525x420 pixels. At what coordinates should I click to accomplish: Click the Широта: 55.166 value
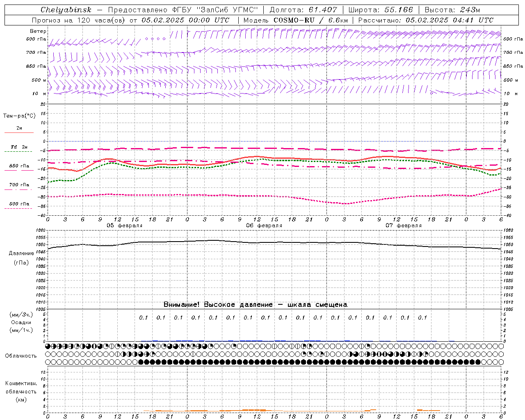380,10
